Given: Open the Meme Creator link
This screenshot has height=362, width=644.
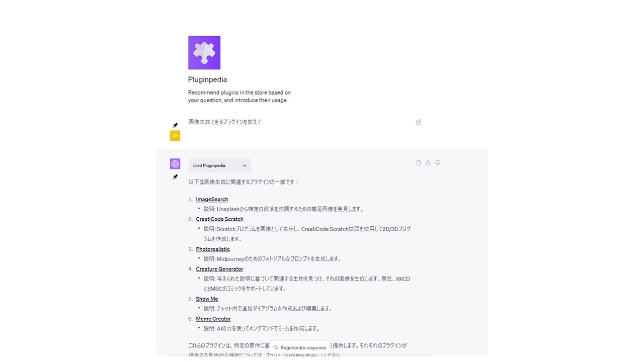Looking at the screenshot, I should (x=213, y=319).
